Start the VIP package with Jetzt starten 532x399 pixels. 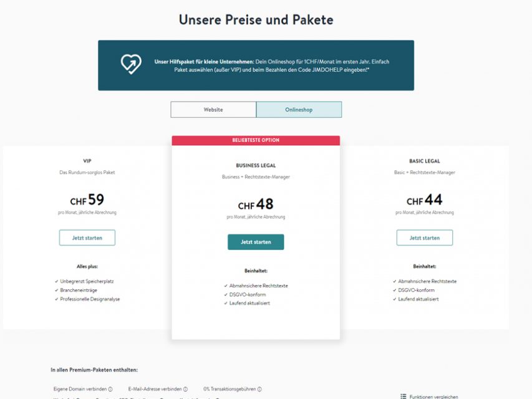pos(87,238)
